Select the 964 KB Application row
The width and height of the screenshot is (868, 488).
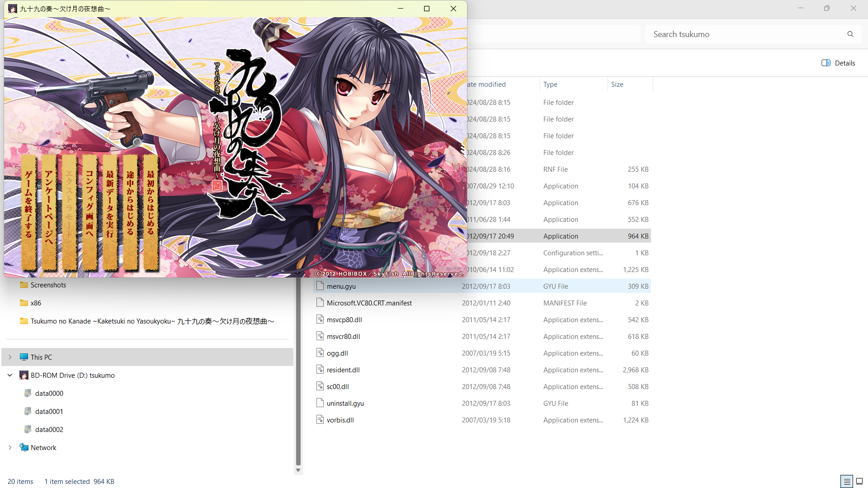pos(559,236)
